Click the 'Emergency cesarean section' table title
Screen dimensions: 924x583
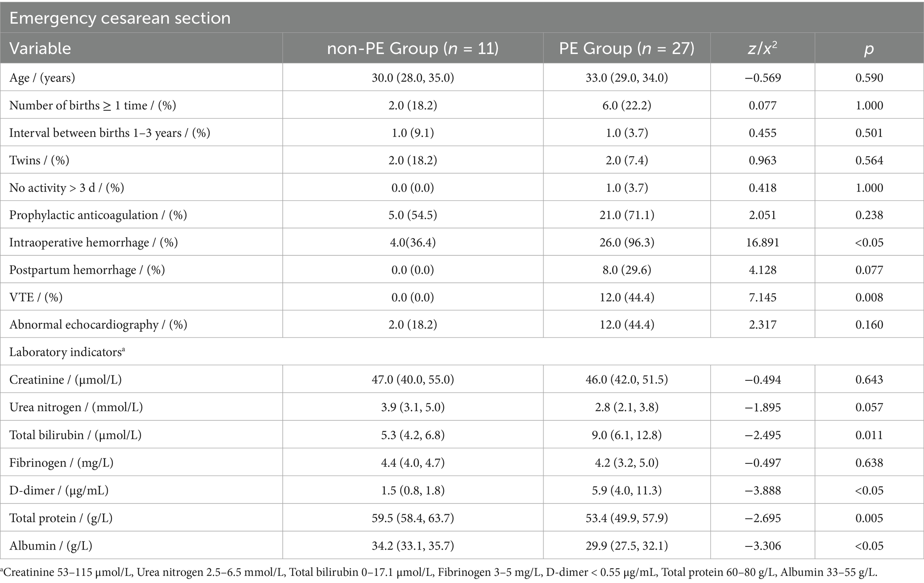click(120, 18)
